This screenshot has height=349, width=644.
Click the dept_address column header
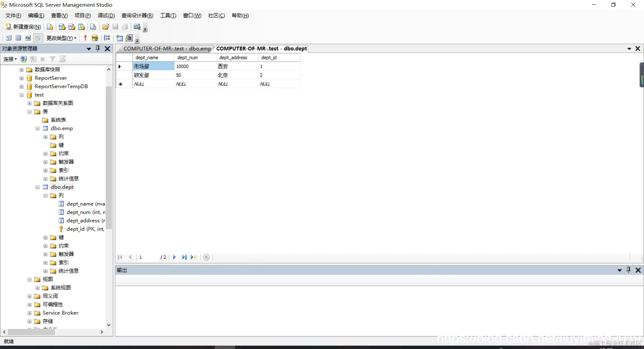(237, 57)
